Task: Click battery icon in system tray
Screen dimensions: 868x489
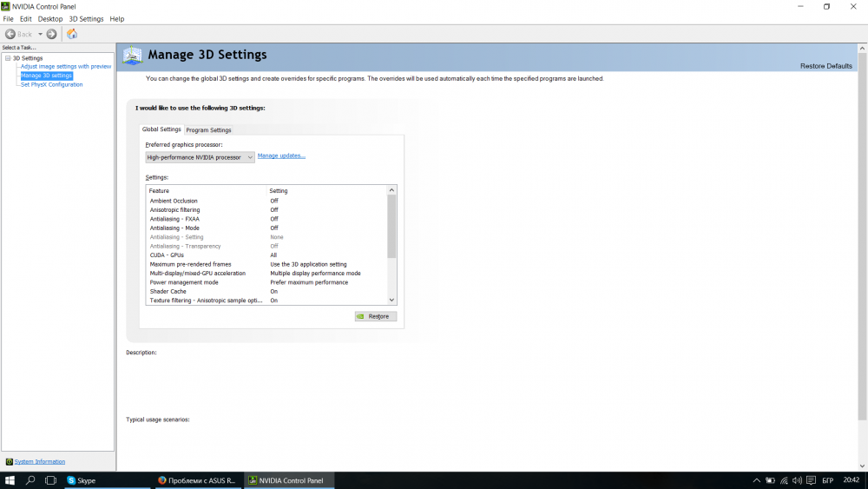Action: coord(770,480)
